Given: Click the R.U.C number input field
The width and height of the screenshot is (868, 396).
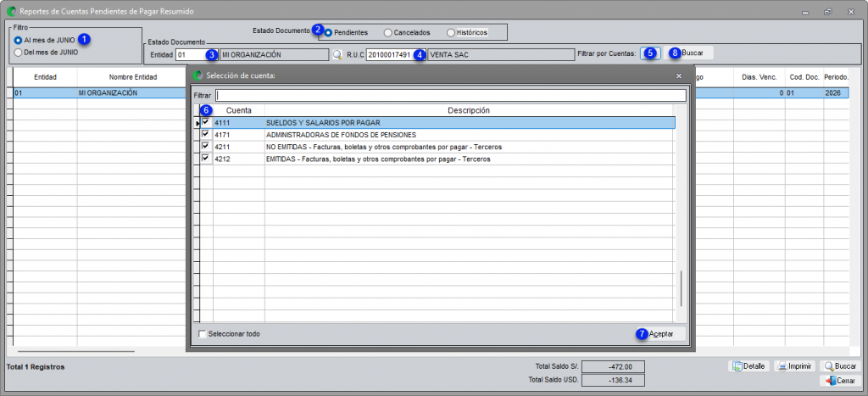Looking at the screenshot, I should [395, 55].
